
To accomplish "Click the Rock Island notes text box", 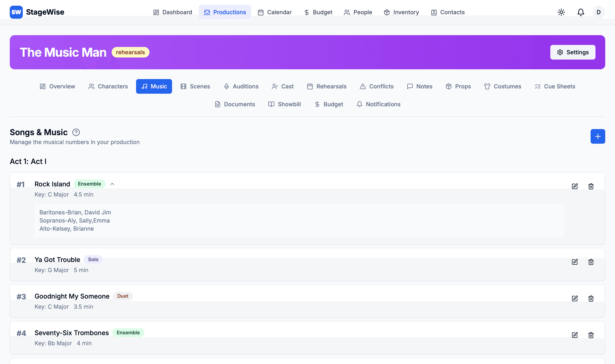I will [299, 221].
